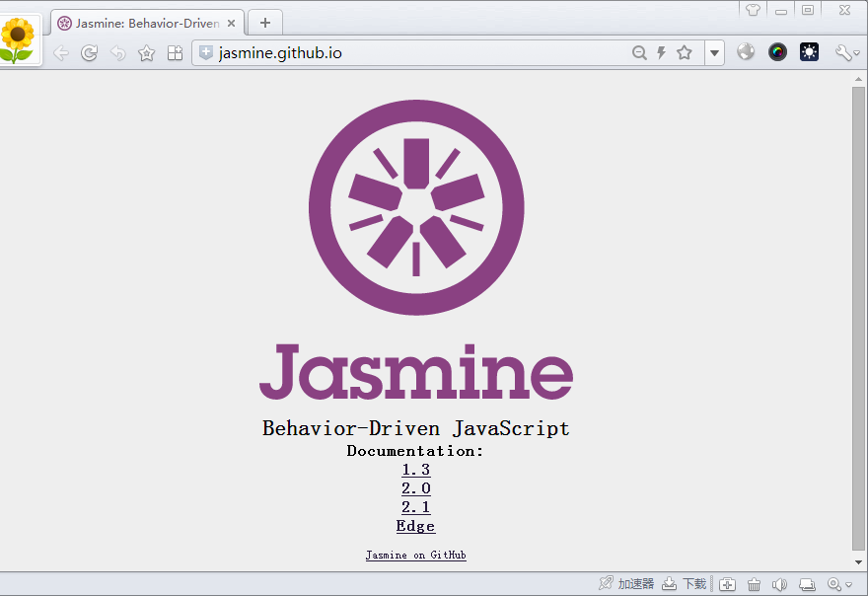Expand the address bar dropdown arrow

[x=714, y=52]
